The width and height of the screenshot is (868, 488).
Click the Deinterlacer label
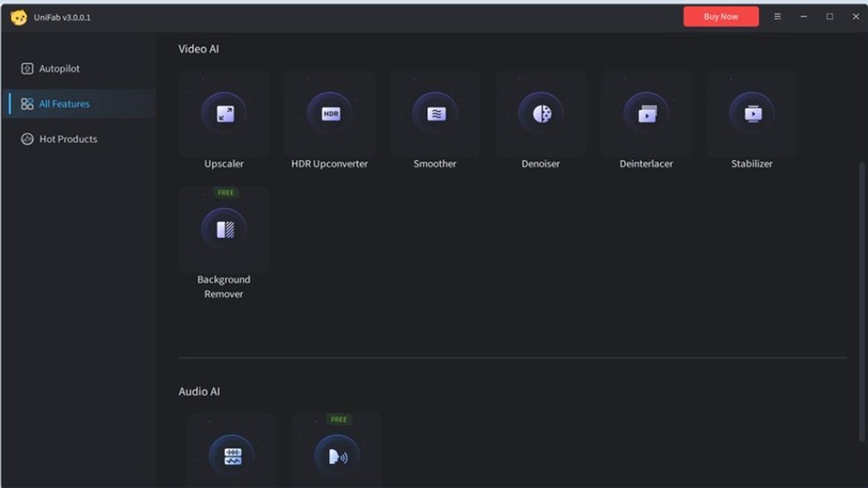[x=646, y=163]
